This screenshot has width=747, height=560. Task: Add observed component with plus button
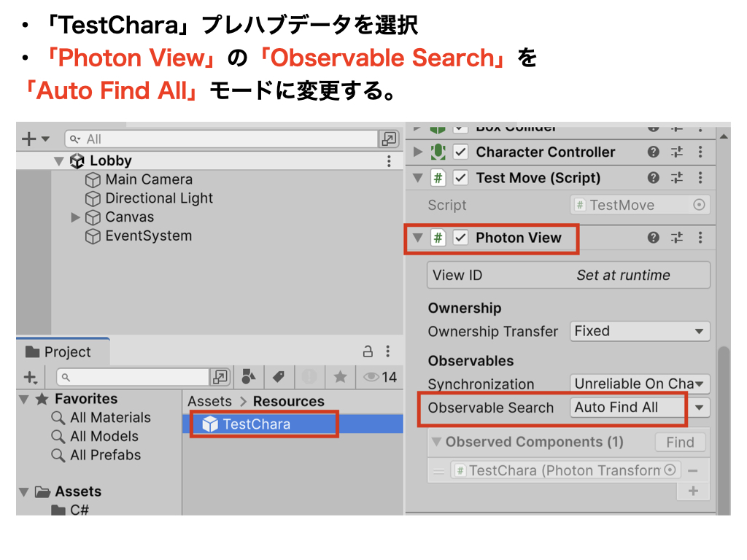coord(693,491)
